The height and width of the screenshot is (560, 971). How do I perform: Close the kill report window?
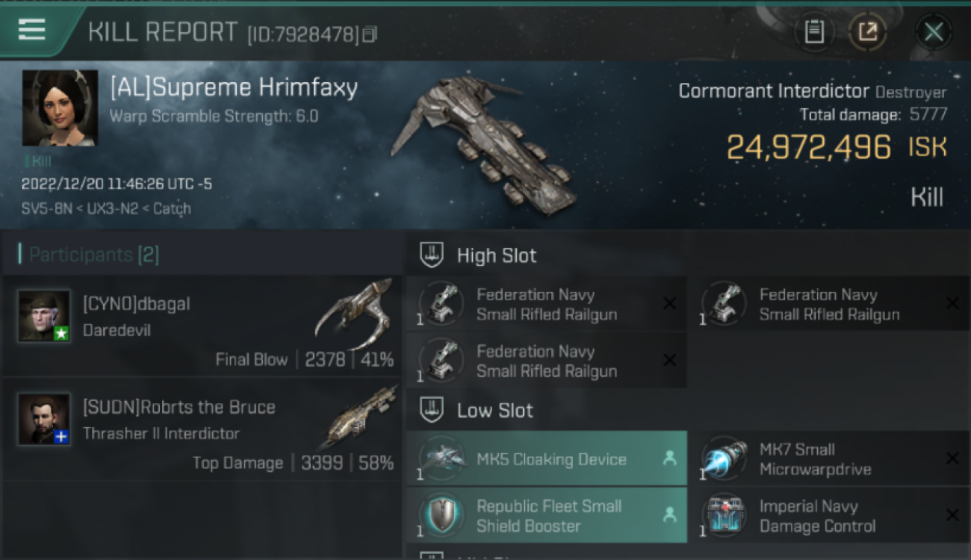click(934, 32)
